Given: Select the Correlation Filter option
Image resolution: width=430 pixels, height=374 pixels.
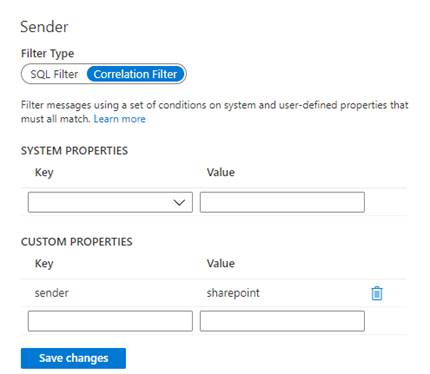Looking at the screenshot, I should (x=135, y=74).
